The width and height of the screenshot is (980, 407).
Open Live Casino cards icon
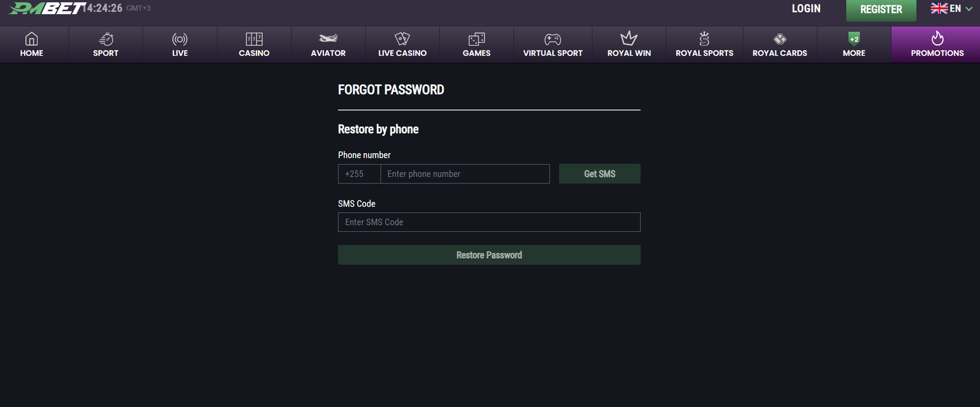[x=402, y=39]
